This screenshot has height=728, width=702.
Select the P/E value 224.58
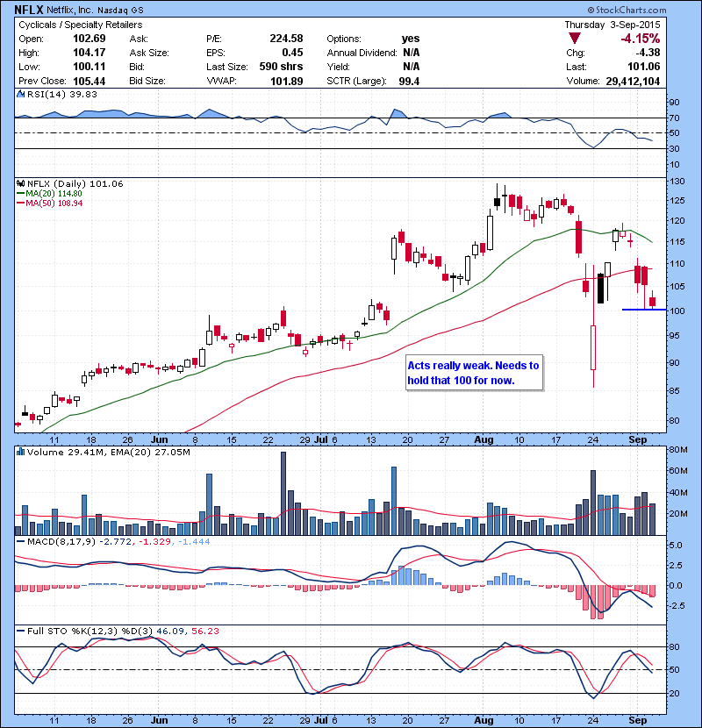click(x=286, y=39)
